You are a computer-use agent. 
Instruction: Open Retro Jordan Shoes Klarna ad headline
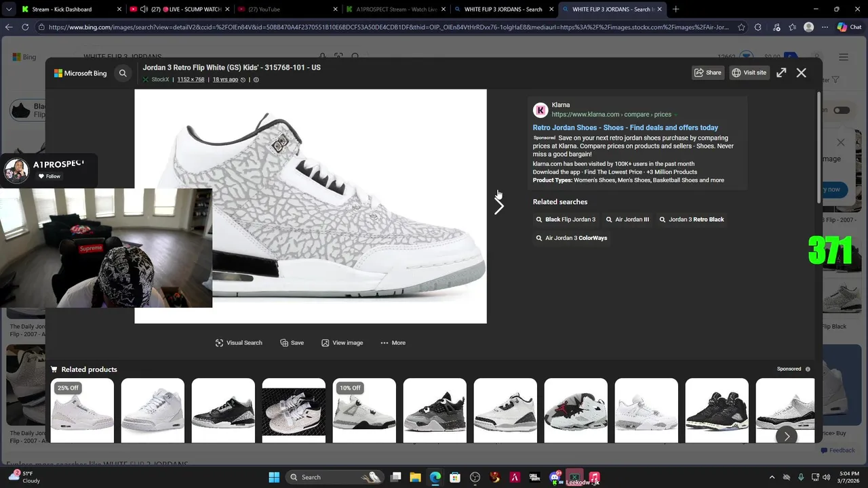(625, 127)
